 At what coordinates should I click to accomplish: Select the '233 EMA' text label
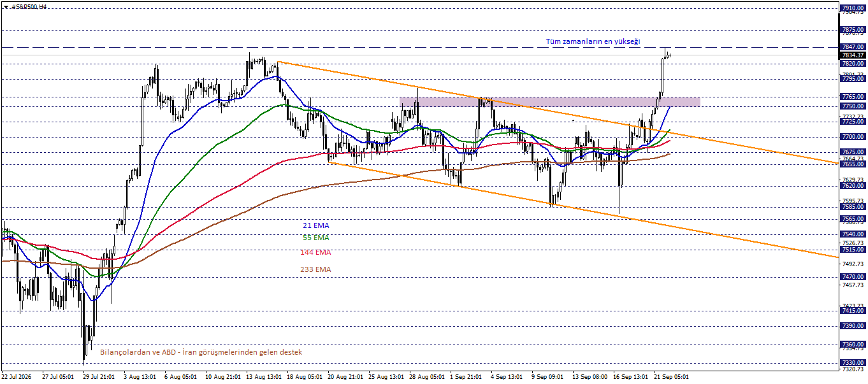pos(315,269)
